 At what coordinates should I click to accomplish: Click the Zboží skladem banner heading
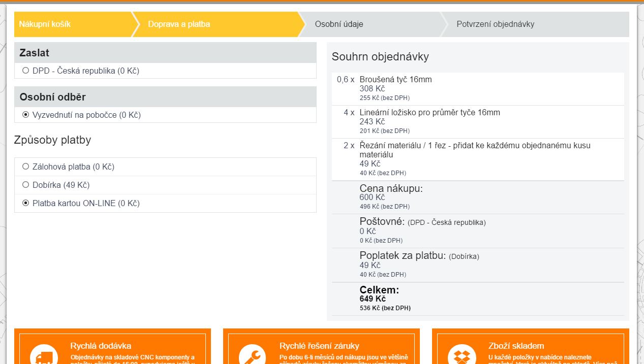516,346
